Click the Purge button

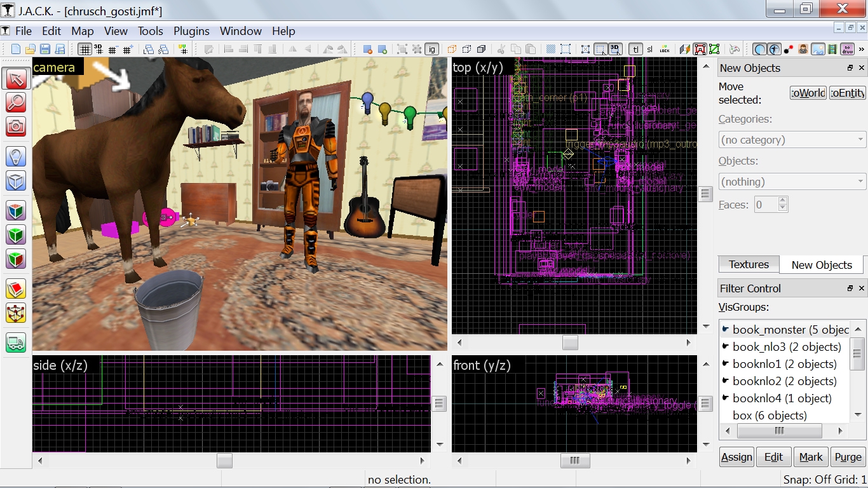pyautogui.click(x=848, y=457)
